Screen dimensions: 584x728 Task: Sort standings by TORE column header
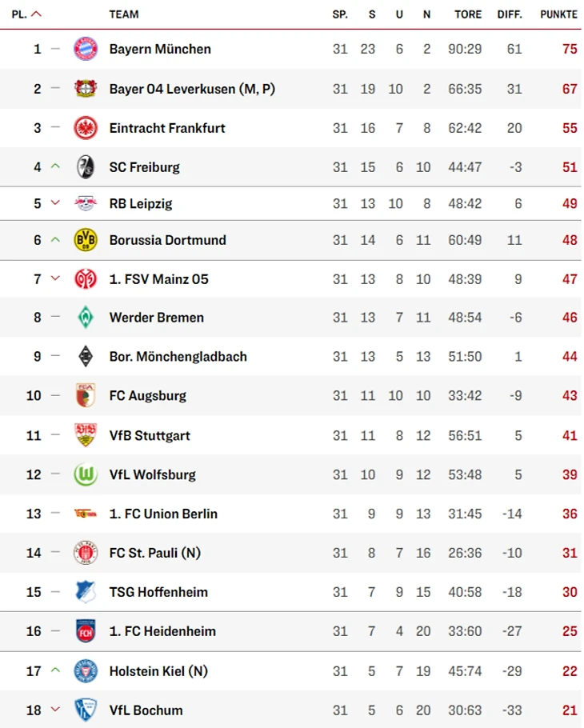coord(468,14)
